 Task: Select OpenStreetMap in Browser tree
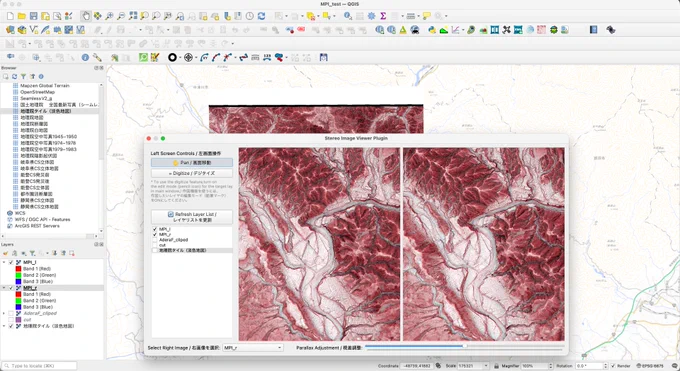coord(37,92)
